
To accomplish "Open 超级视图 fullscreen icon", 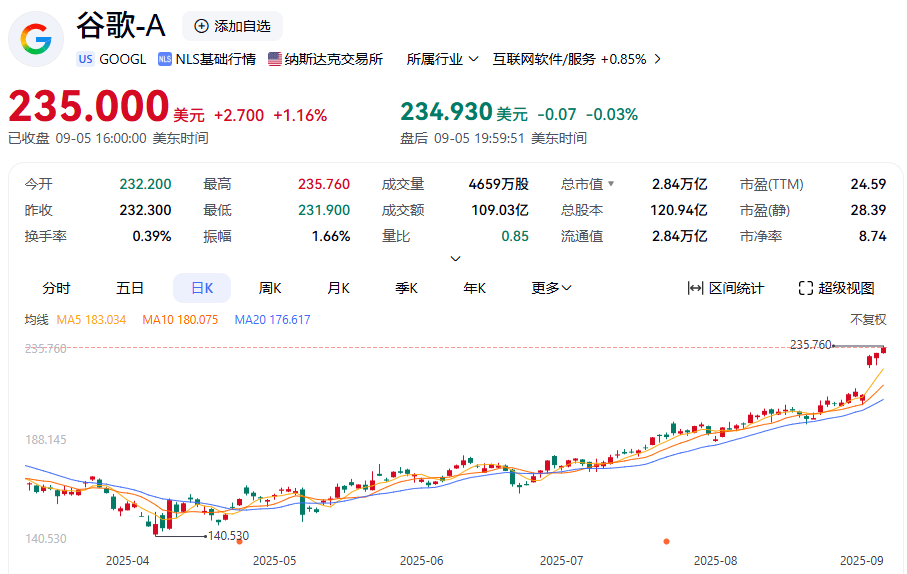I will tap(806, 288).
